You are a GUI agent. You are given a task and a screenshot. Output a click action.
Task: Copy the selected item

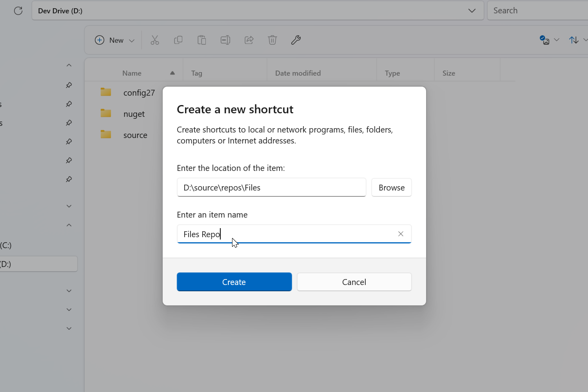(x=178, y=40)
